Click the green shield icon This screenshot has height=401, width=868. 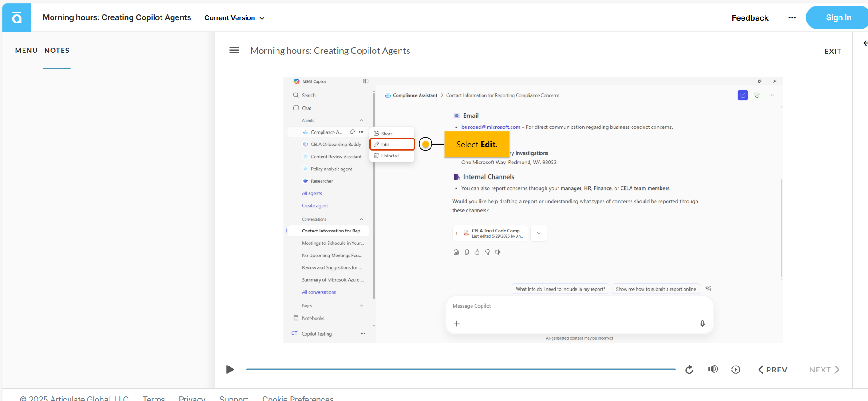point(757,95)
